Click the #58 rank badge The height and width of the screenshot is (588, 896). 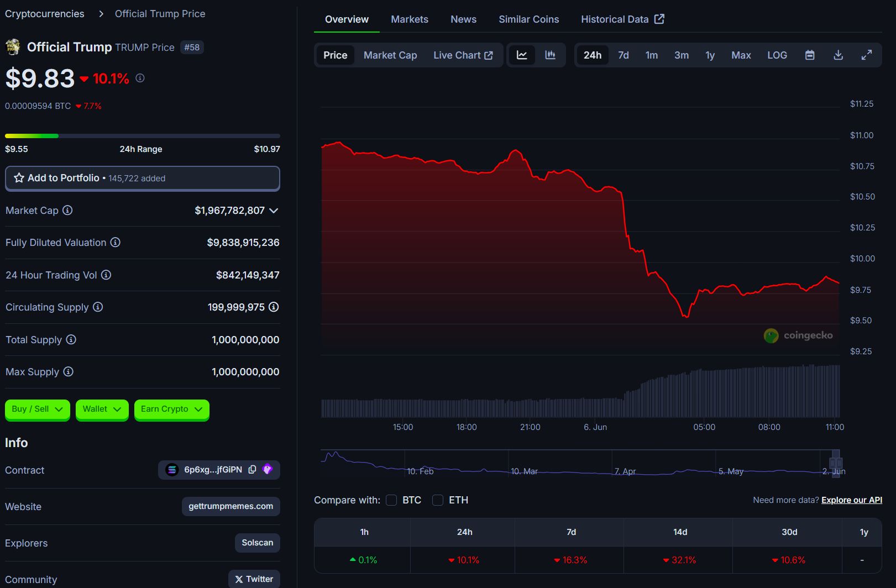point(192,48)
